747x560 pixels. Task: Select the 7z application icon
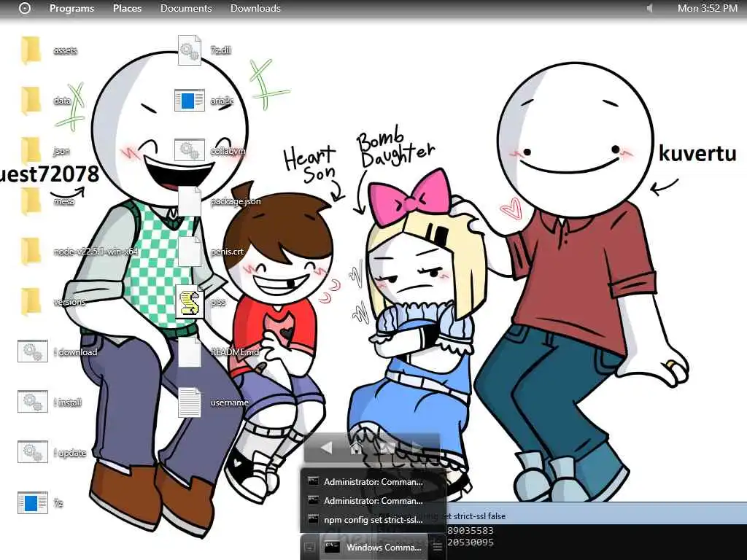(x=33, y=502)
